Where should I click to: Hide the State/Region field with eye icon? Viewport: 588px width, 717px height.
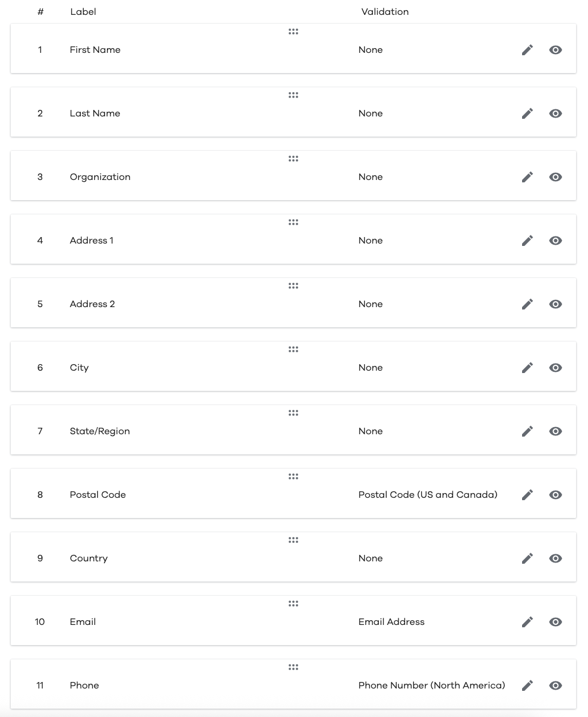pos(556,431)
